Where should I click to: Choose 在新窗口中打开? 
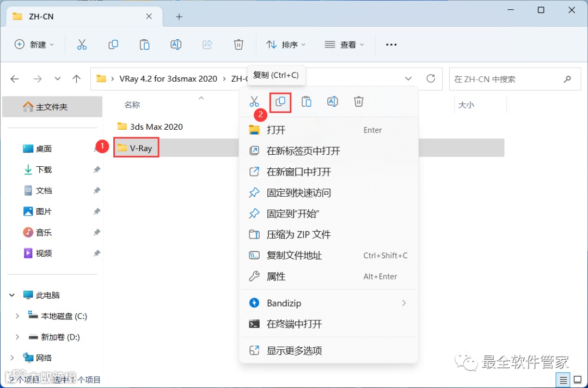[328, 172]
